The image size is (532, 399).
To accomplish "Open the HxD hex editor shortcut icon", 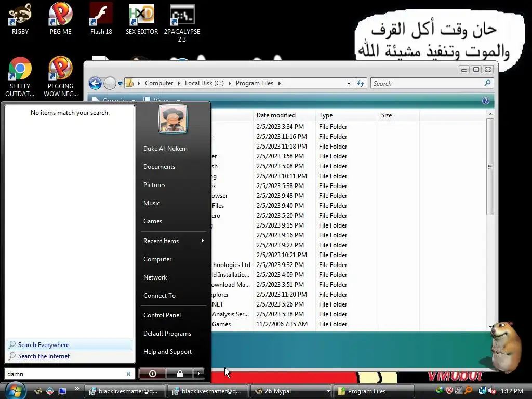I will click(x=142, y=19).
